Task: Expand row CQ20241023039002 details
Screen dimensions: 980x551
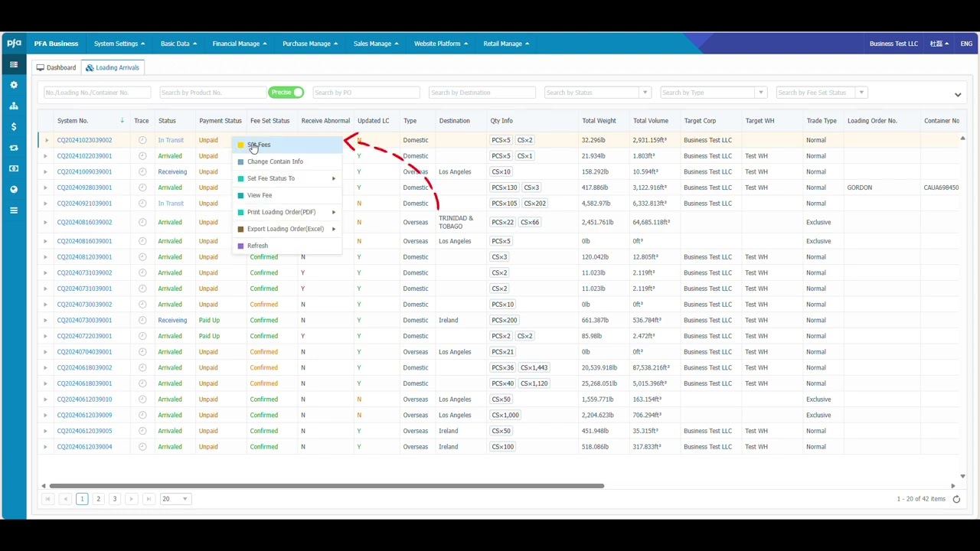Action: pos(46,140)
